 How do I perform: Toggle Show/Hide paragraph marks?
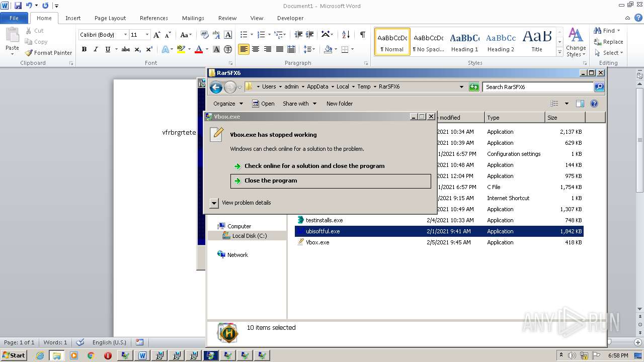pyautogui.click(x=362, y=35)
